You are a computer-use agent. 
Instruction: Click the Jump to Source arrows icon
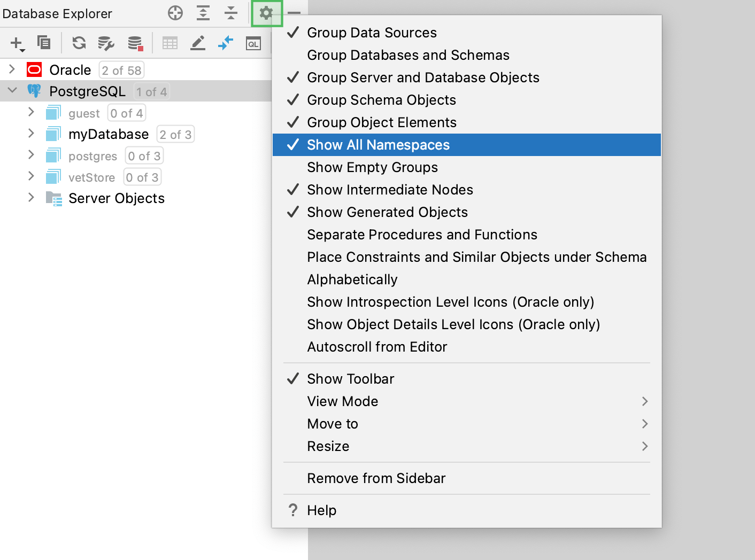pos(226,43)
